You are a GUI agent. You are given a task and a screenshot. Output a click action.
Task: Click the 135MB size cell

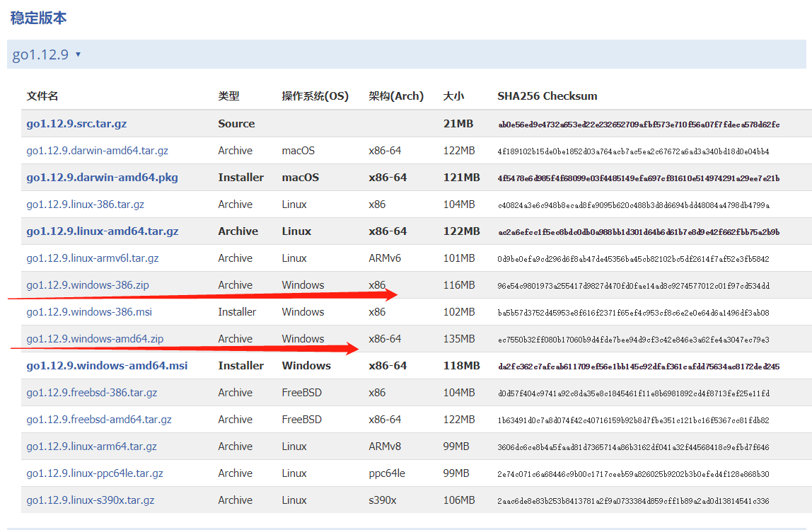point(459,340)
